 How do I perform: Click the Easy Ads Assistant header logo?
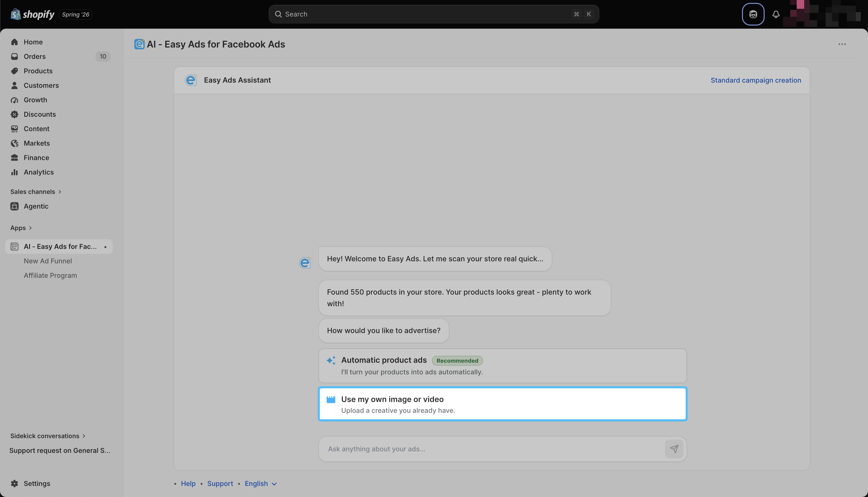(x=191, y=80)
